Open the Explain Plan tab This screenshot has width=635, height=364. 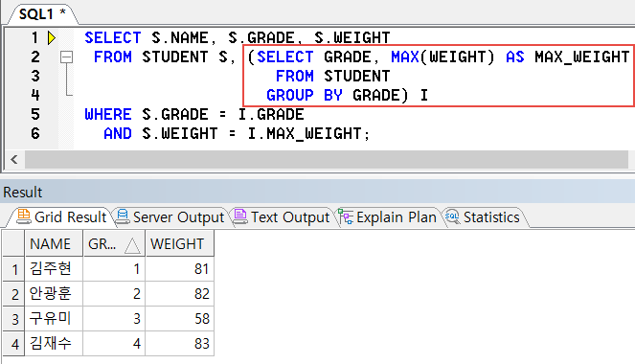point(388,217)
